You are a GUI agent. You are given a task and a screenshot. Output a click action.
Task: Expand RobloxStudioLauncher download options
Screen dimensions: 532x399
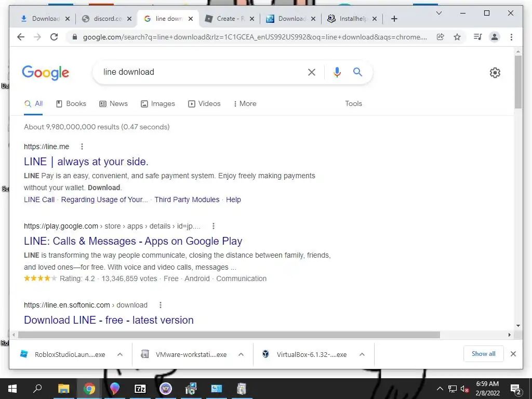[x=120, y=354]
